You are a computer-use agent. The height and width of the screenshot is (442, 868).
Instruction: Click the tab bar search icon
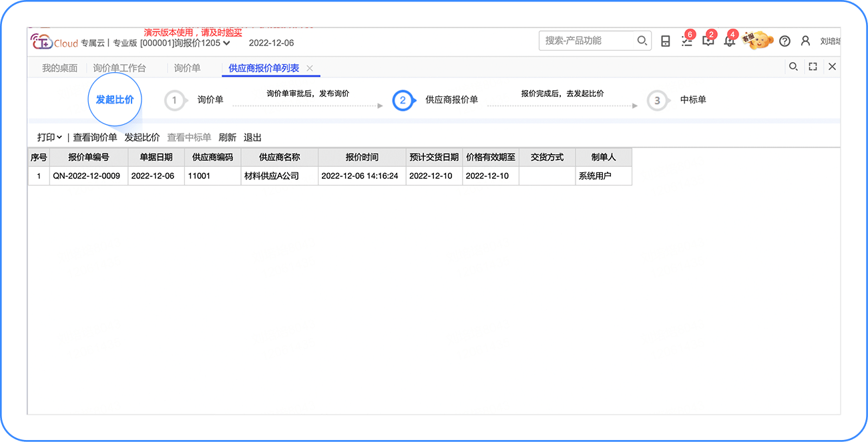[793, 67]
